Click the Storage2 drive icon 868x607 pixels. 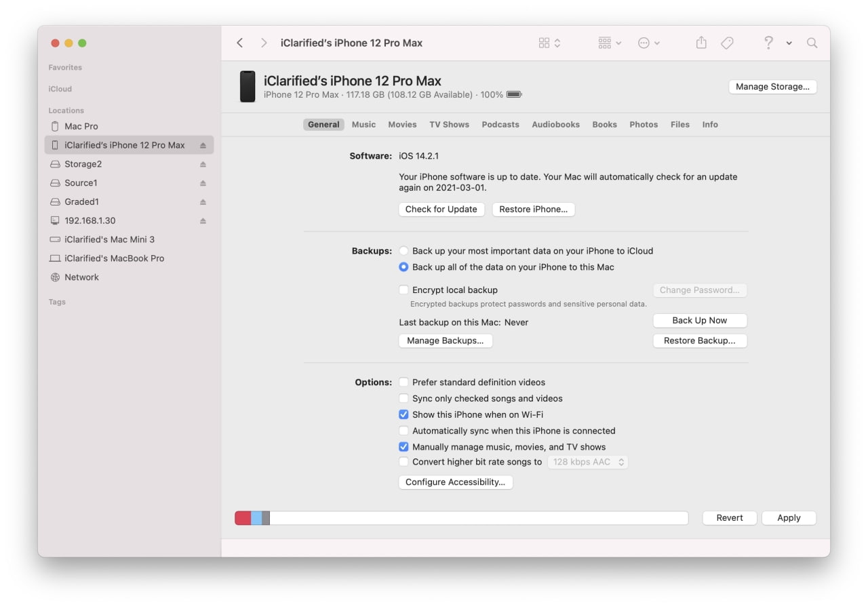[55, 164]
